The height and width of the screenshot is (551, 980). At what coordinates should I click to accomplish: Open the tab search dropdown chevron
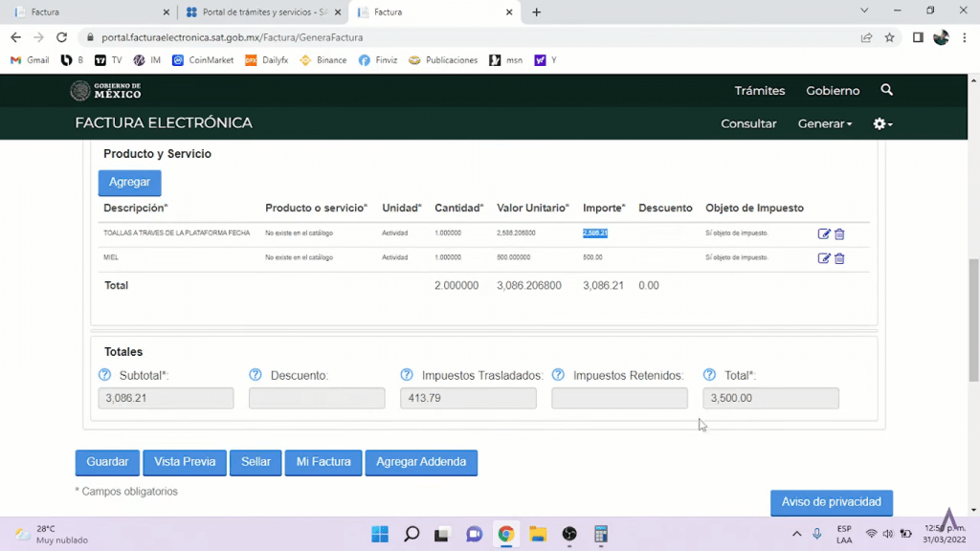tap(864, 11)
